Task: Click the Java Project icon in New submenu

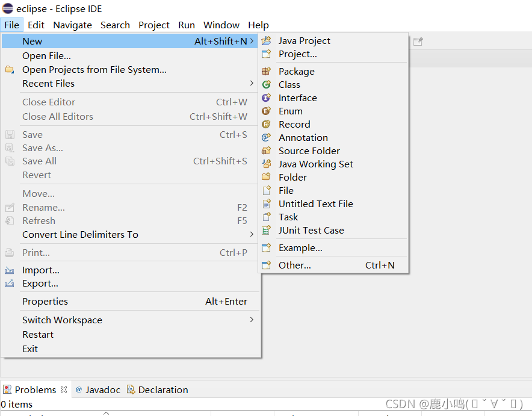Action: [267, 41]
